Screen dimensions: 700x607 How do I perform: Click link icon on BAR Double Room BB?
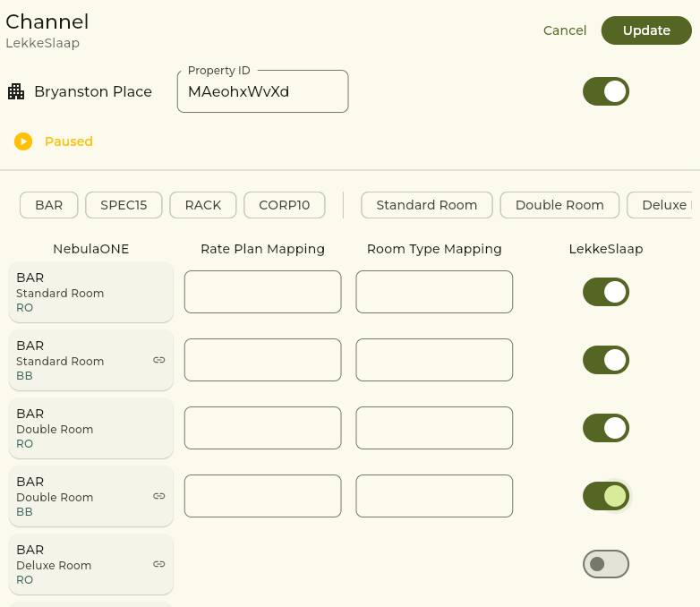(159, 496)
